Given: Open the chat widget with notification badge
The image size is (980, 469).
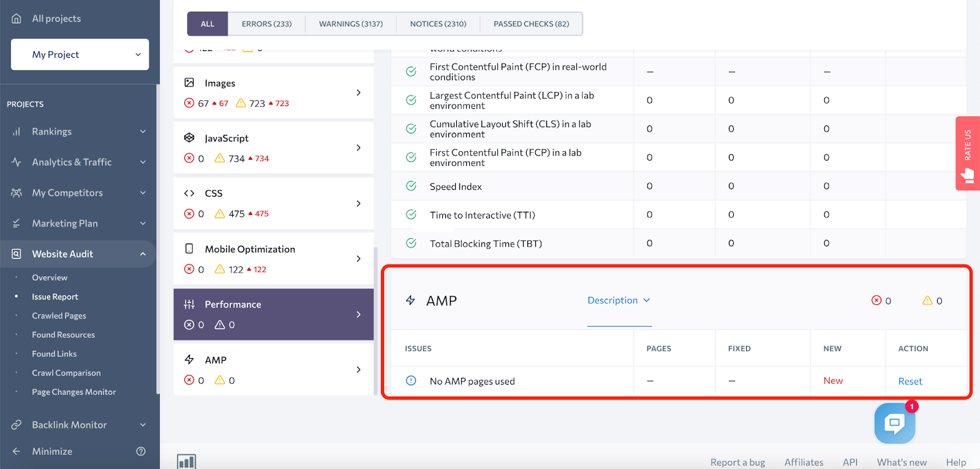Looking at the screenshot, I should (895, 423).
